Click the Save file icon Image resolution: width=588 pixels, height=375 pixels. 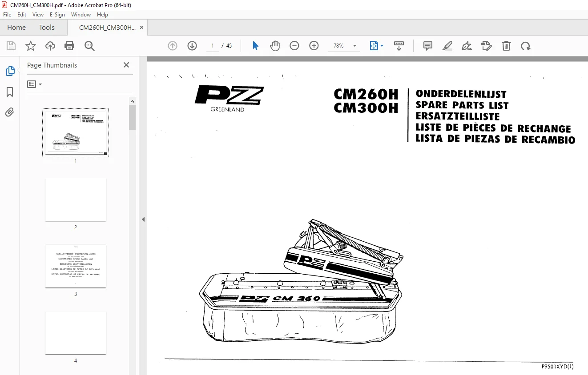[11, 46]
